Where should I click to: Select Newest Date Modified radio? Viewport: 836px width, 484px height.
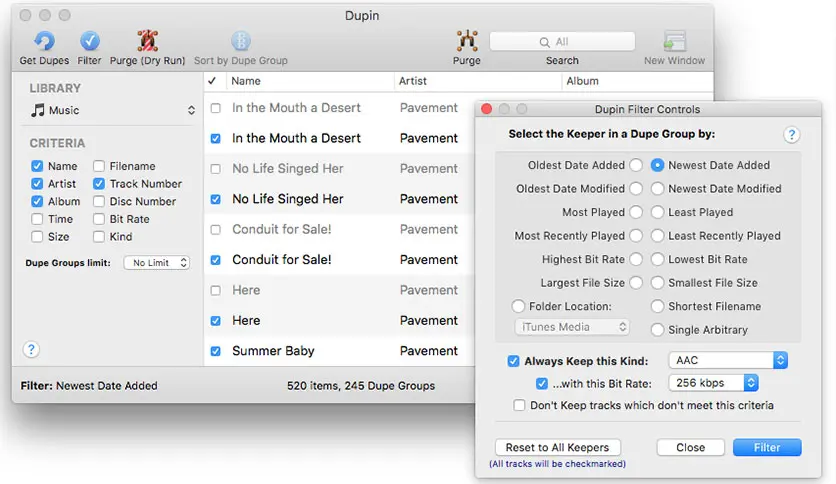point(657,189)
